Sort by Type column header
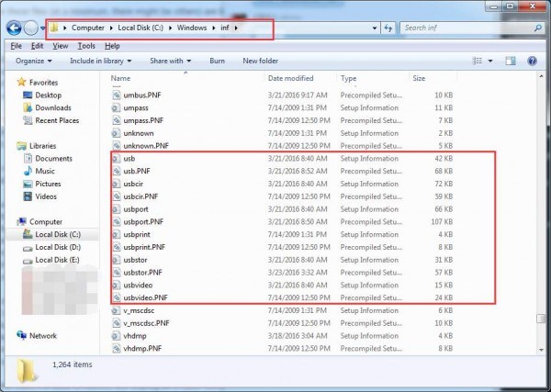 (348, 78)
